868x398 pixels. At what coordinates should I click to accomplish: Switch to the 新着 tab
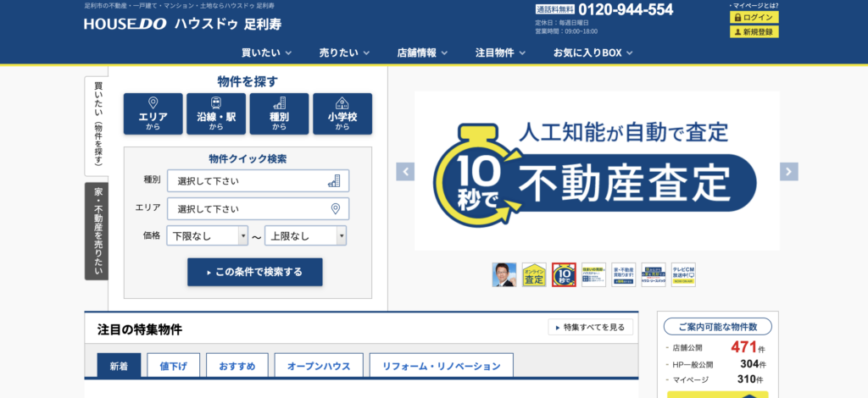[x=119, y=366]
